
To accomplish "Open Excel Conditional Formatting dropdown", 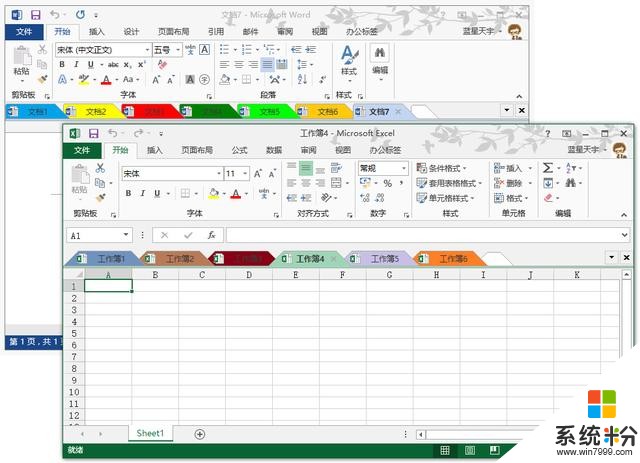I will tap(442, 168).
